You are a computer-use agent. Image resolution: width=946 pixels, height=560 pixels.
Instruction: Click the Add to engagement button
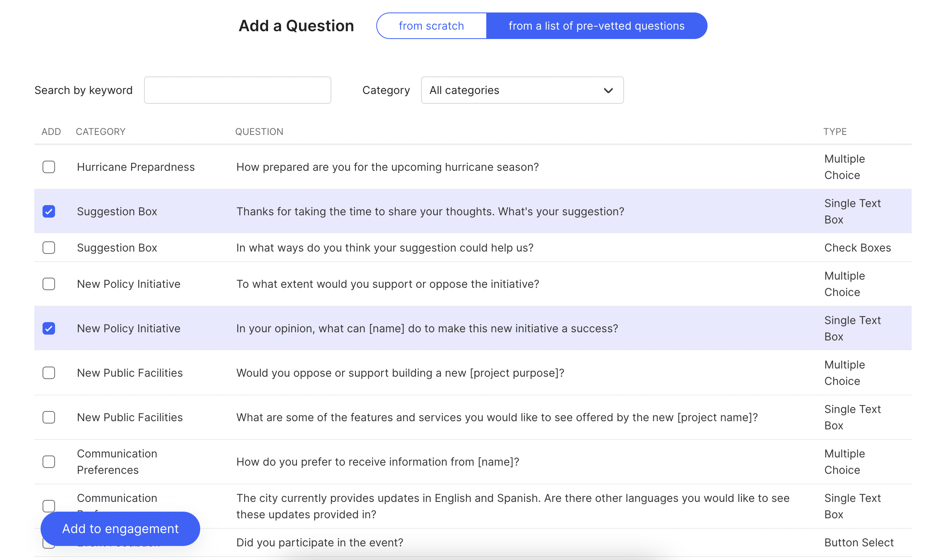pos(120,529)
